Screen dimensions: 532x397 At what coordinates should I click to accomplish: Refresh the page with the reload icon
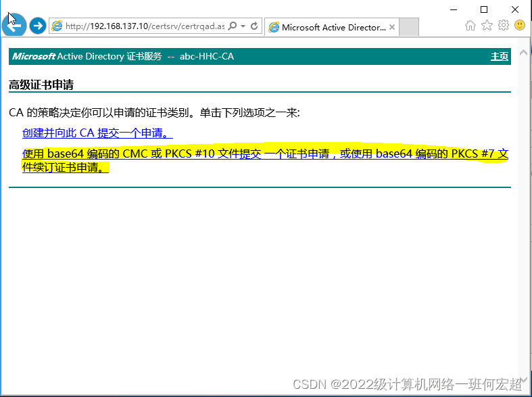click(x=254, y=26)
